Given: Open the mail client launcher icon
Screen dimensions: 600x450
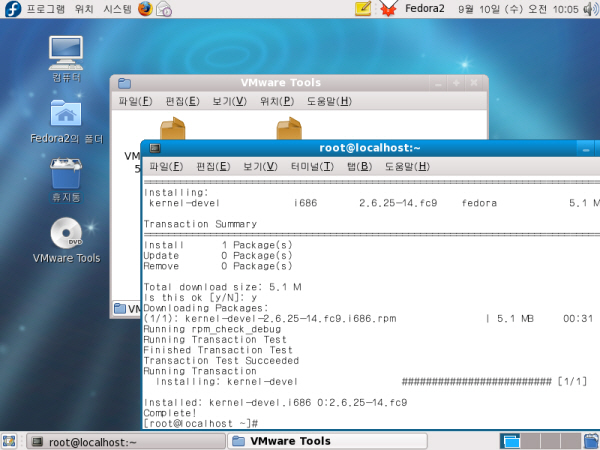Looking at the screenshot, I should click(164, 9).
